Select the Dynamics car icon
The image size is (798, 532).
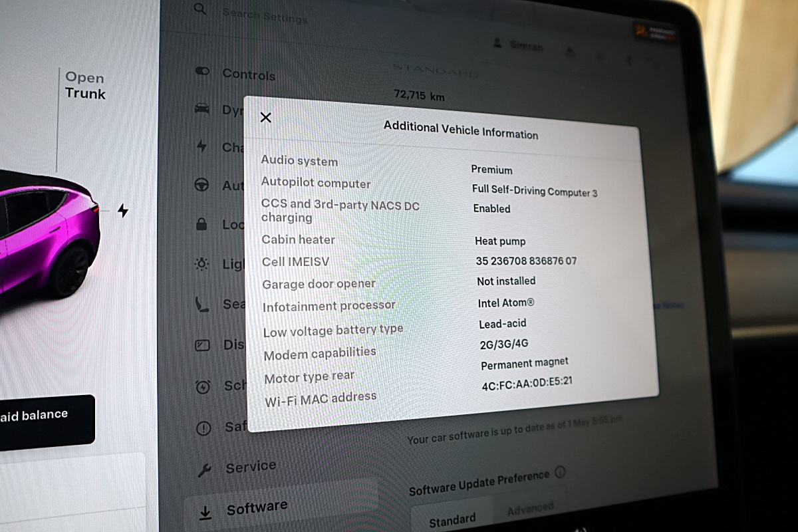[201, 108]
